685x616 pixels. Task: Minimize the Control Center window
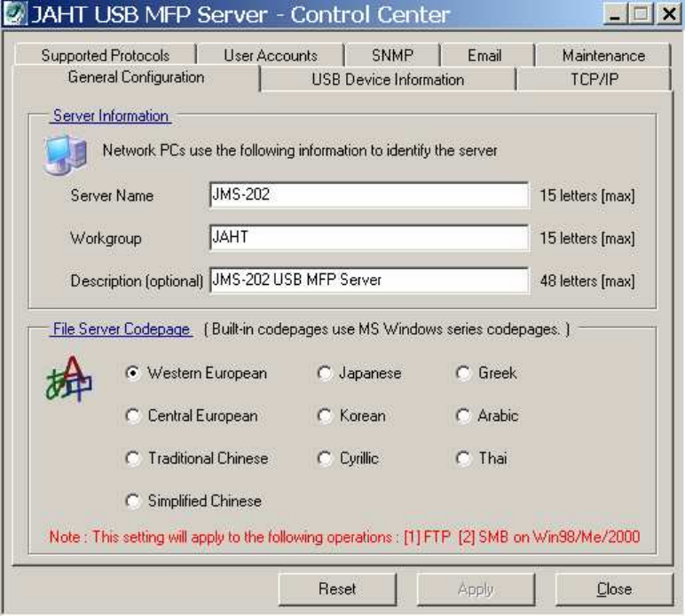pyautogui.click(x=615, y=14)
